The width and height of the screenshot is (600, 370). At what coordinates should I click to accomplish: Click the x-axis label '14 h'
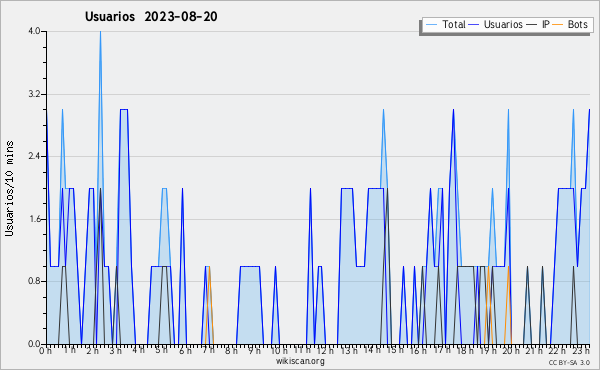pyautogui.click(x=372, y=350)
